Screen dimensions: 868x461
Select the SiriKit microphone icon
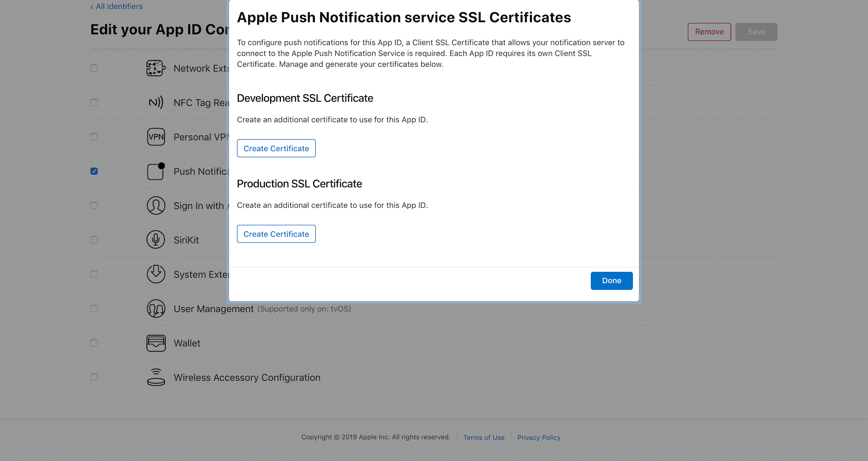[155, 240]
